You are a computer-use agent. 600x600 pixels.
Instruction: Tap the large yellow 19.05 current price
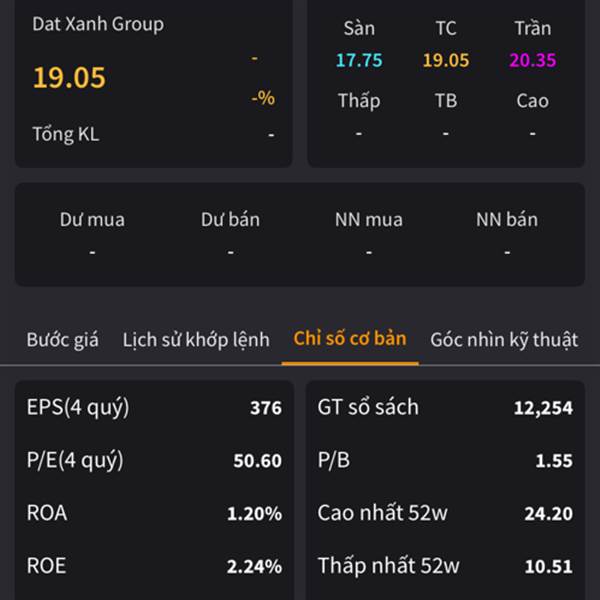pos(69,78)
